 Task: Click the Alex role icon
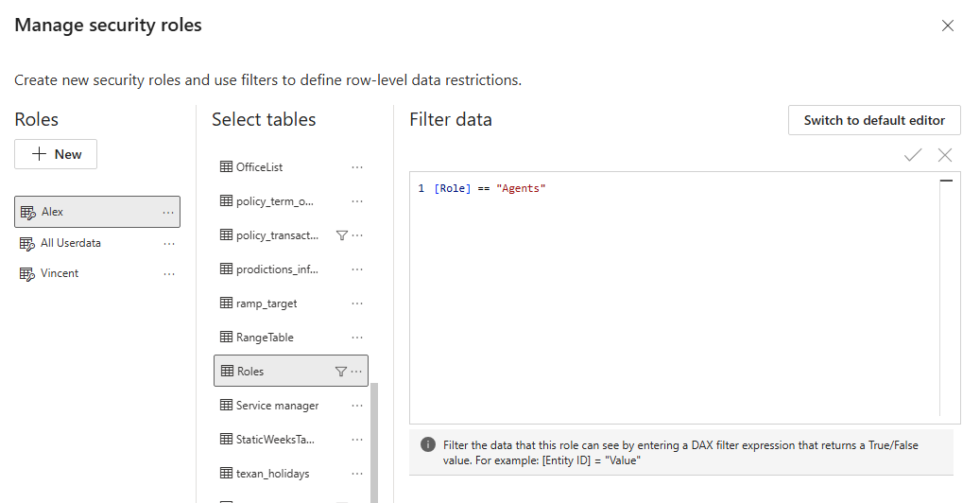(27, 213)
